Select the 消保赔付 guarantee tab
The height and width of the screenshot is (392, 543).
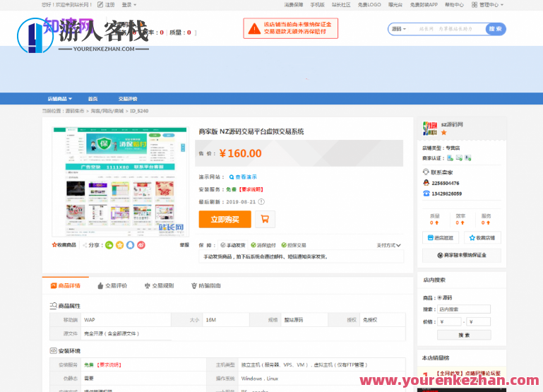[x=263, y=245]
